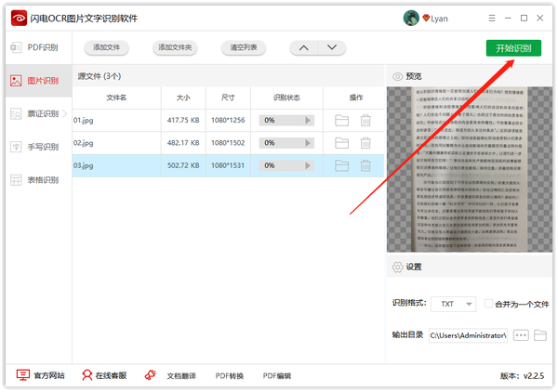
Task: Expand the 识别格式 TXT dropdown
Action: point(467,304)
